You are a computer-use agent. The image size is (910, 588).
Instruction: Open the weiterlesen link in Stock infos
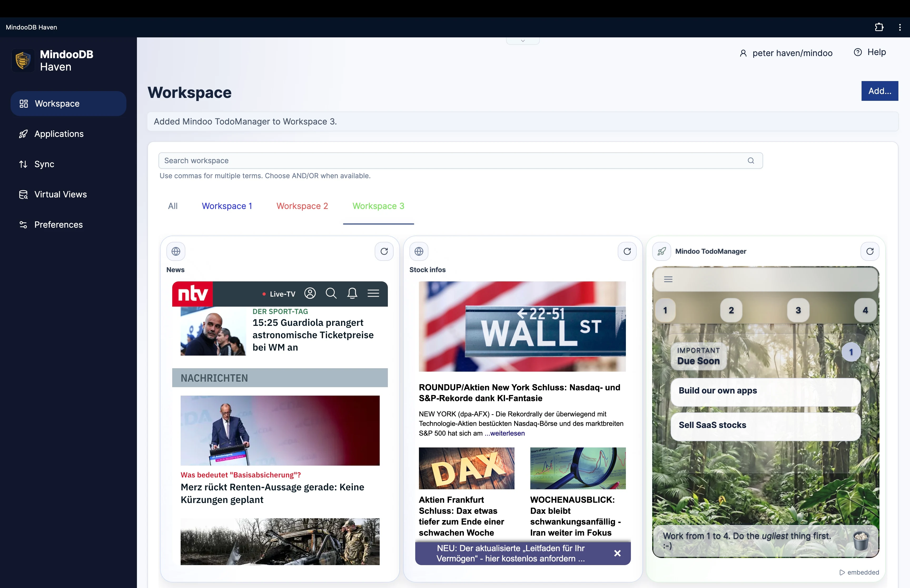[507, 433]
